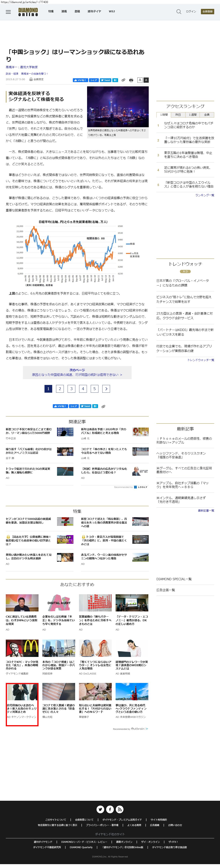
Task: Open 東京五輪の1年後開催は無理 ranking article
Action: [x=188, y=155]
